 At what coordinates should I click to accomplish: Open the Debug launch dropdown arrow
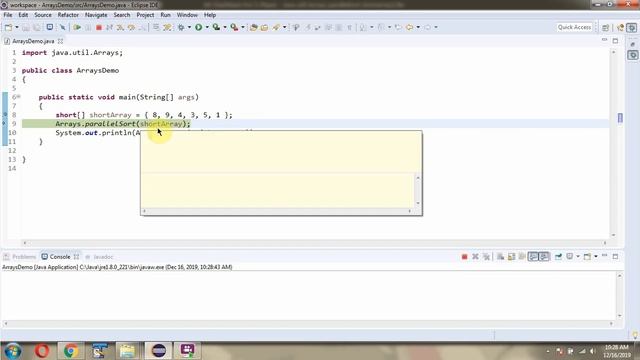click(x=189, y=27)
